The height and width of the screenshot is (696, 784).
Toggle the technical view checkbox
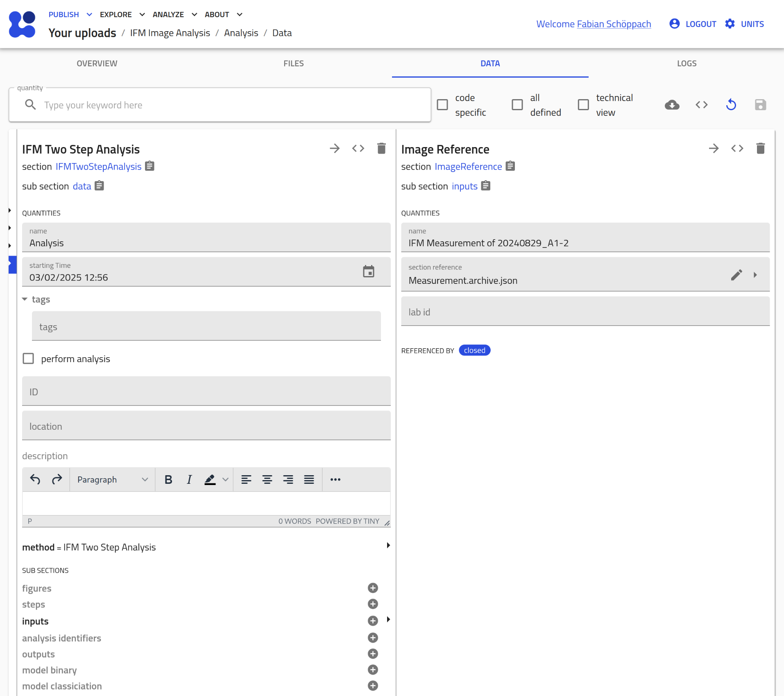point(583,105)
